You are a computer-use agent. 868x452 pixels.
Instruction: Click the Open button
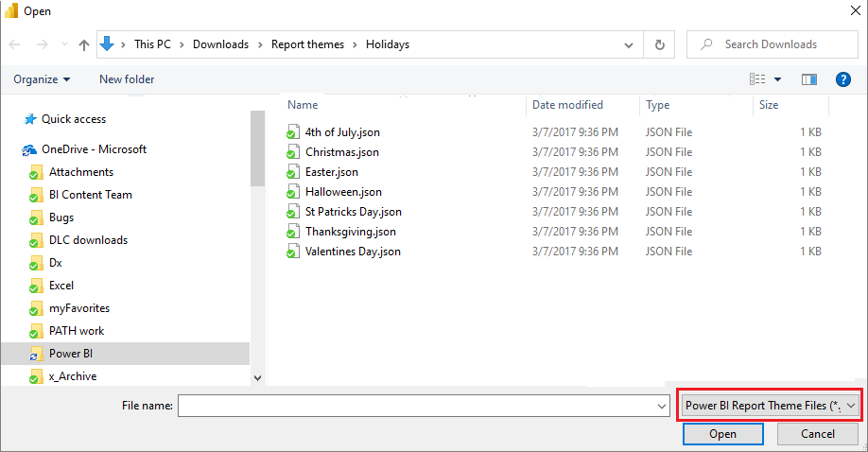[723, 434]
